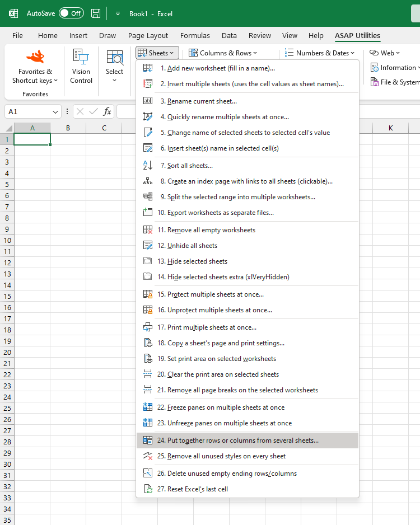Choose Unprotect multiple sheets at once

(x=248, y=310)
